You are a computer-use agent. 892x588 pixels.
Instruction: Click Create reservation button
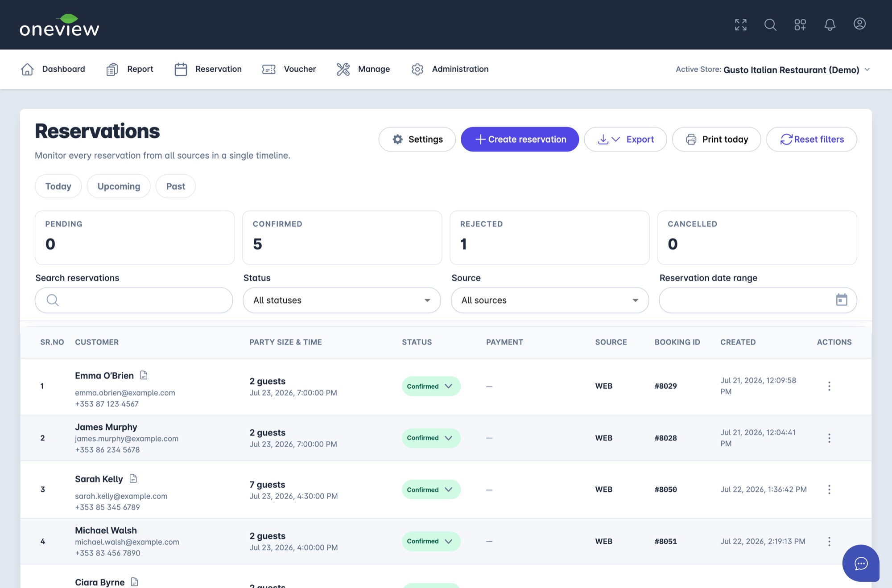[520, 139]
